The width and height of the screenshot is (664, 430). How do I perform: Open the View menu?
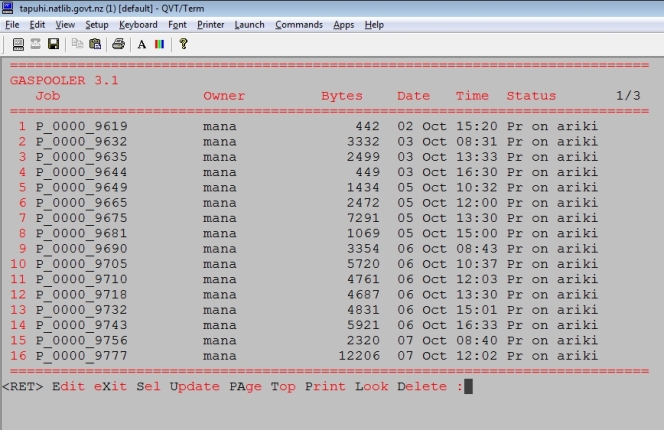(x=65, y=25)
